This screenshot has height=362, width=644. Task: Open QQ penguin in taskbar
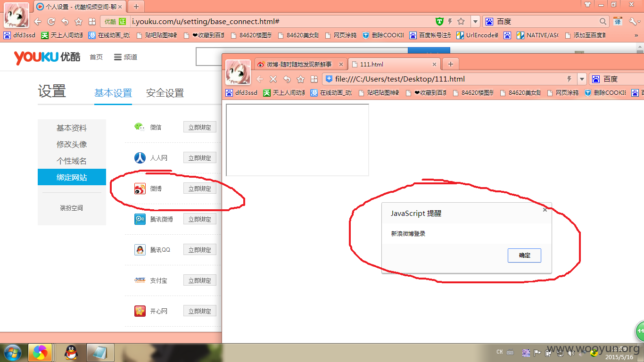(x=72, y=353)
